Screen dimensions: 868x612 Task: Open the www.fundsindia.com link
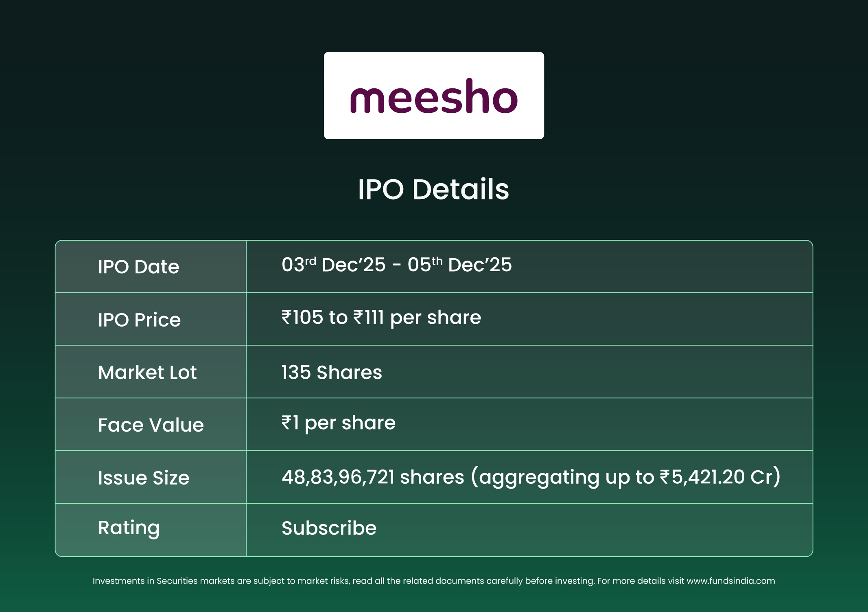(x=730, y=581)
